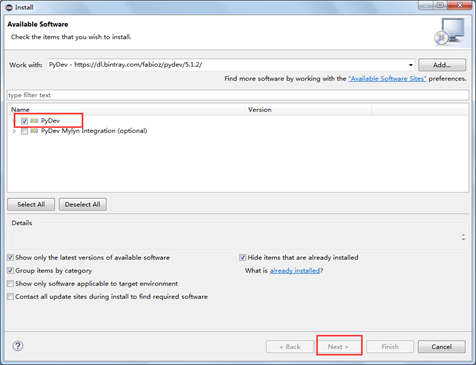Click the Next button

click(338, 347)
